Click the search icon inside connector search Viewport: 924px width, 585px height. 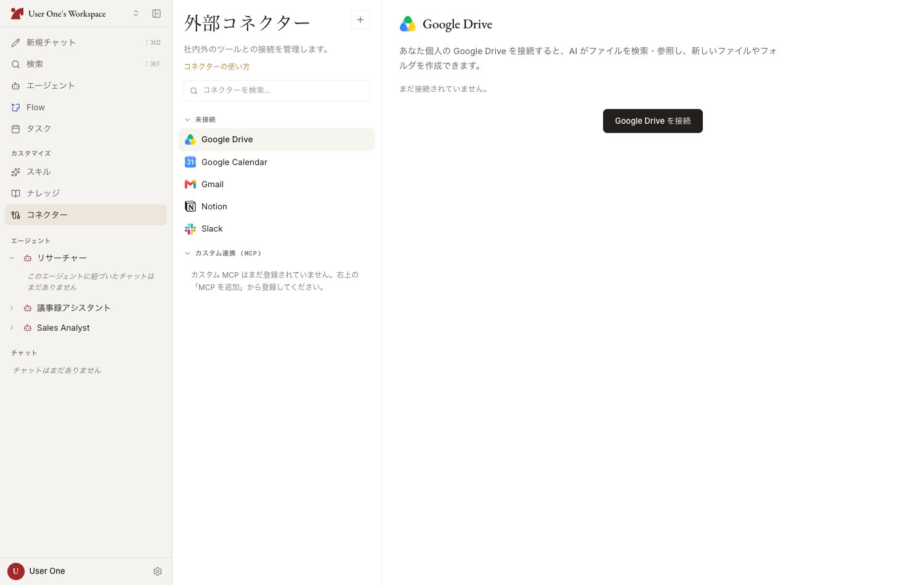pos(193,91)
